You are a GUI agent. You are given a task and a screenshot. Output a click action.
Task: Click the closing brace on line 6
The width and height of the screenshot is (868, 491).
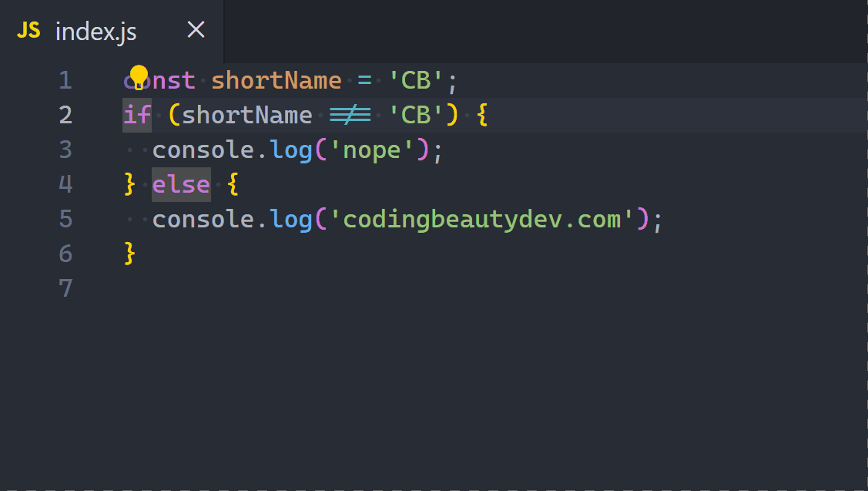click(x=129, y=253)
